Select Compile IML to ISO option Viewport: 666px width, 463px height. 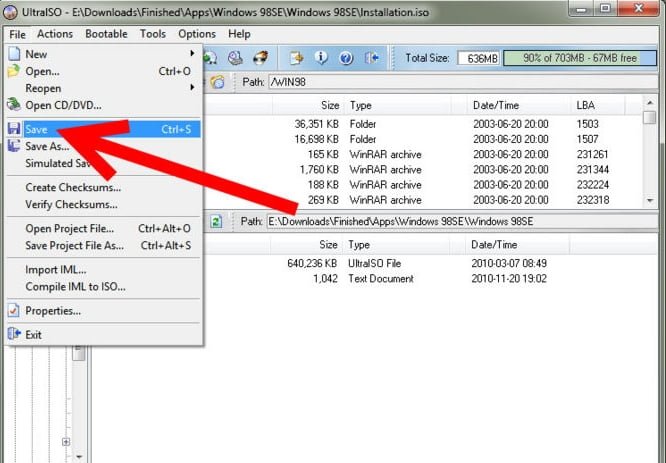(75, 287)
